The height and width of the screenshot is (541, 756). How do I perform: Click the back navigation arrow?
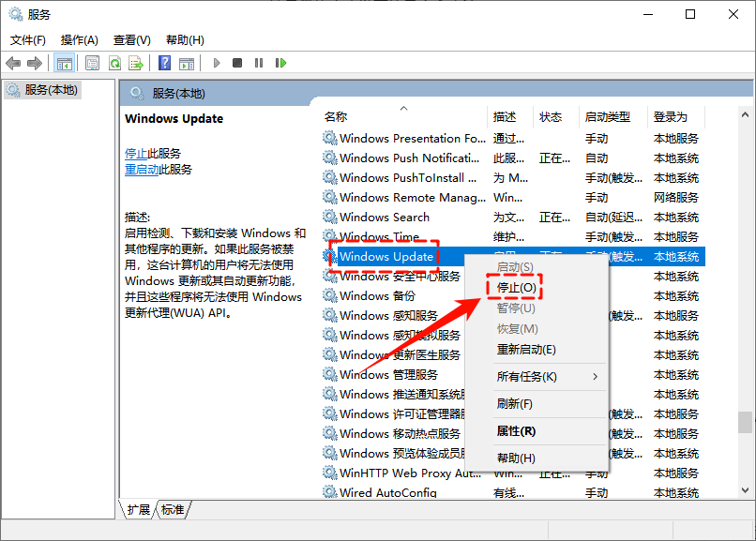point(13,63)
